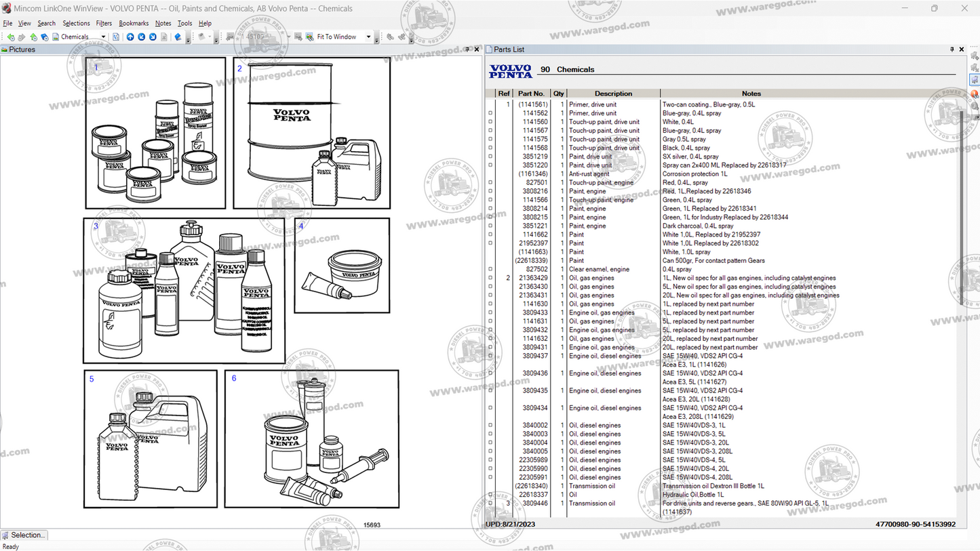980x551 pixels.
Task: Select row 22618337 Hydraulic Oil Bottle 1L
Action: pos(722,495)
